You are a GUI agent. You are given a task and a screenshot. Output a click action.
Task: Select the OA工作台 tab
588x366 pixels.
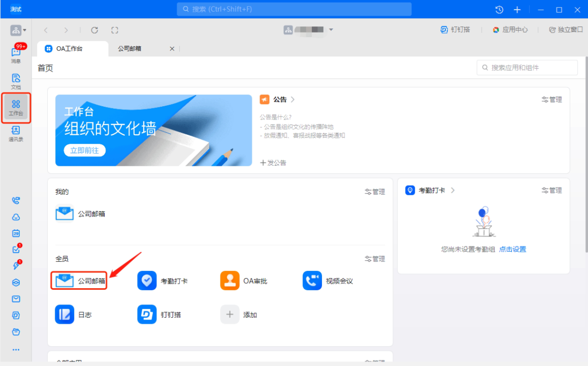(x=69, y=49)
